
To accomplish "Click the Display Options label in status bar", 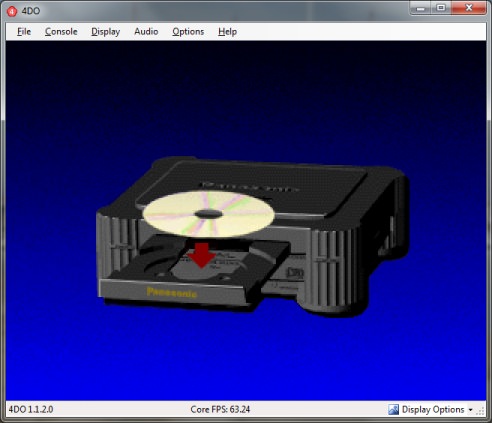I will click(433, 409).
